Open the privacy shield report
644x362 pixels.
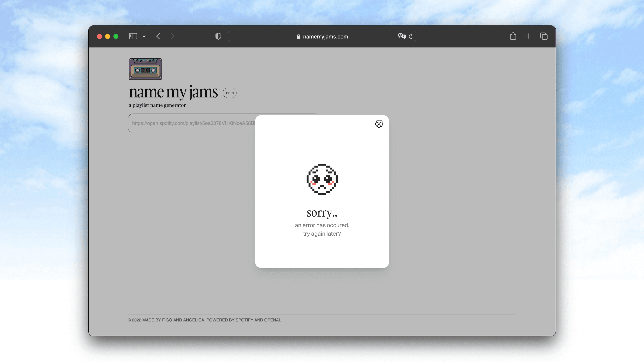(218, 36)
